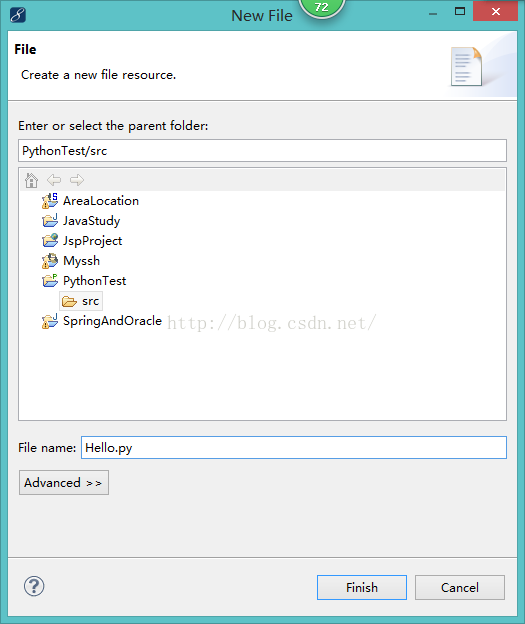Click the AreaLocation project icon
The height and width of the screenshot is (624, 525).
tap(50, 201)
